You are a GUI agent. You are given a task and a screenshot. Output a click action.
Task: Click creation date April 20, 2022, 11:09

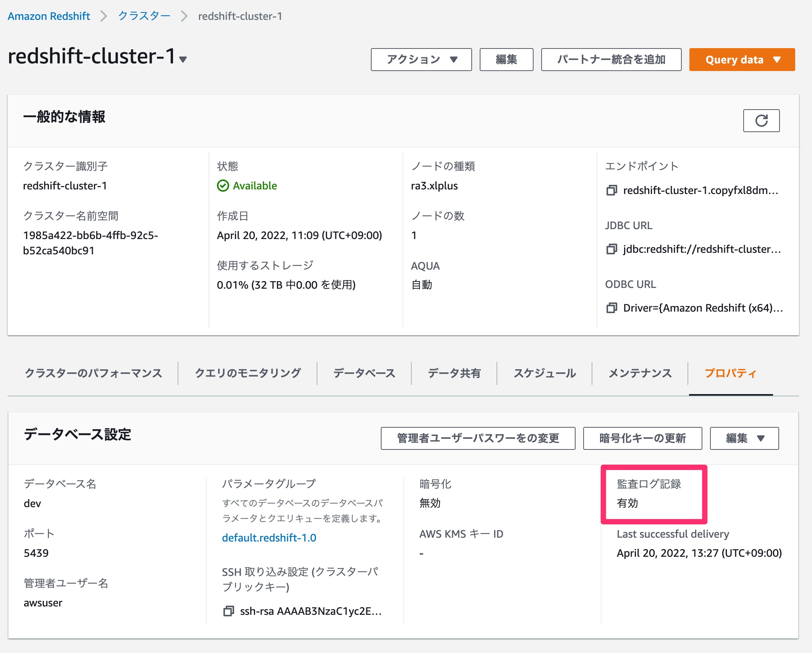299,235
